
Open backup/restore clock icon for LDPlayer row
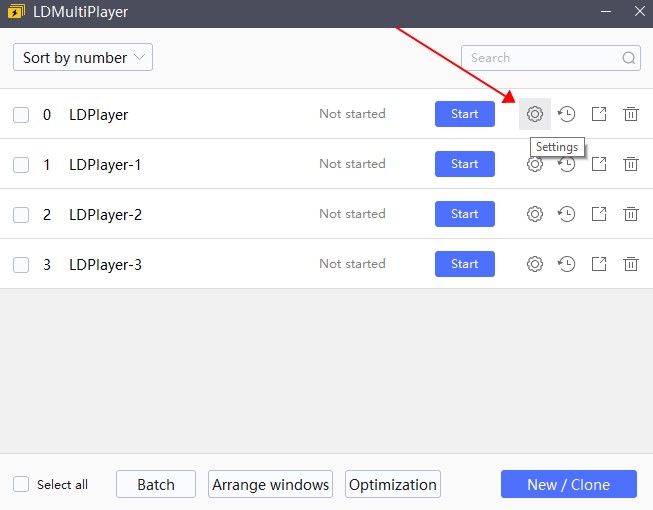tap(567, 114)
